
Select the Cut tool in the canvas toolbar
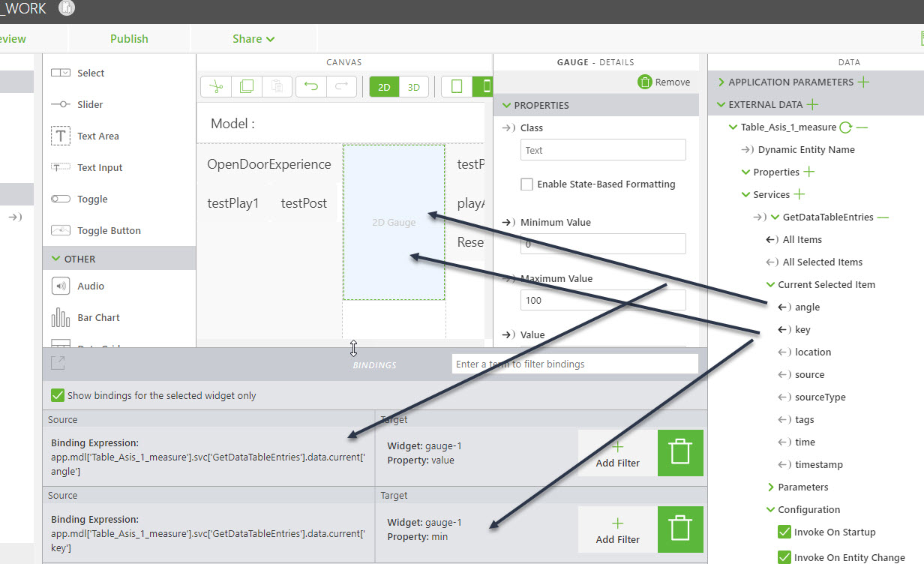click(215, 86)
